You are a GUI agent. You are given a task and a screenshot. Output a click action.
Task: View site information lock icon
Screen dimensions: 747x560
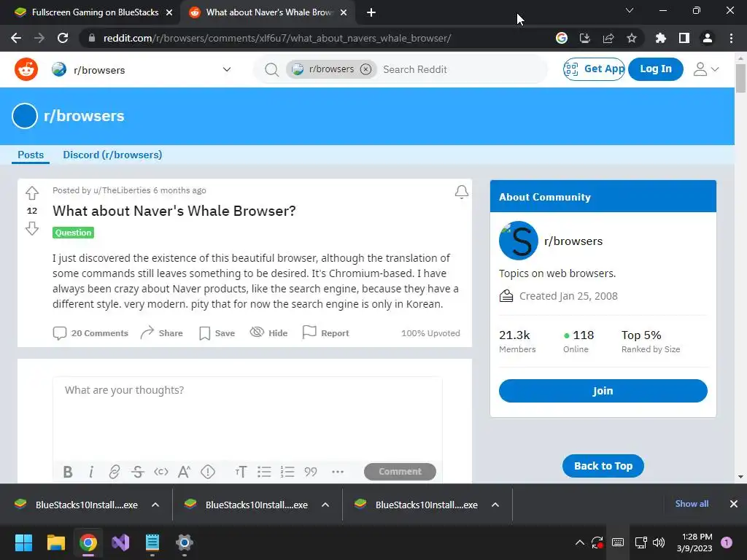click(x=92, y=38)
